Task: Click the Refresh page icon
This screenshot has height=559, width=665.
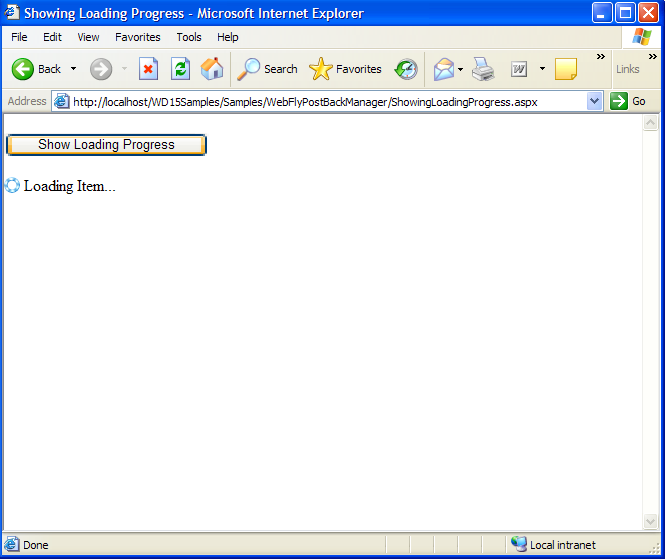Action: [180, 69]
